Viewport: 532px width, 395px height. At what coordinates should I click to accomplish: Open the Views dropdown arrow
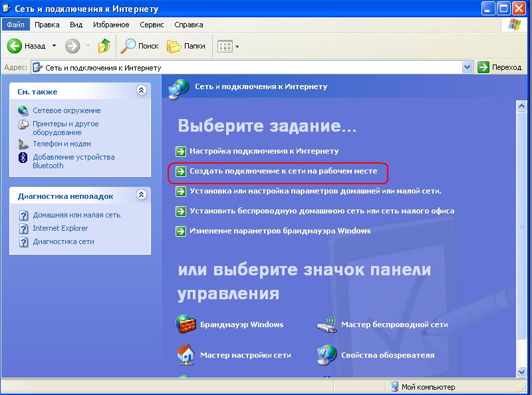[237, 47]
